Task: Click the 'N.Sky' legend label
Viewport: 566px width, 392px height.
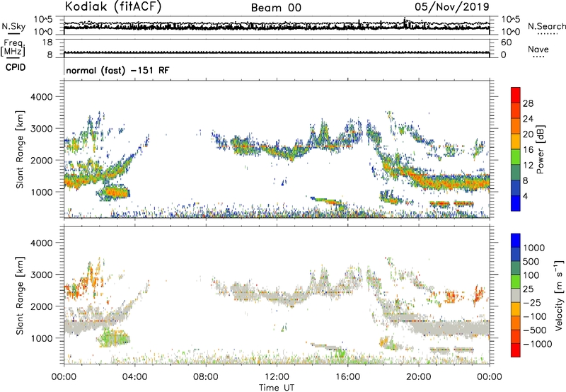Action: pyautogui.click(x=13, y=26)
